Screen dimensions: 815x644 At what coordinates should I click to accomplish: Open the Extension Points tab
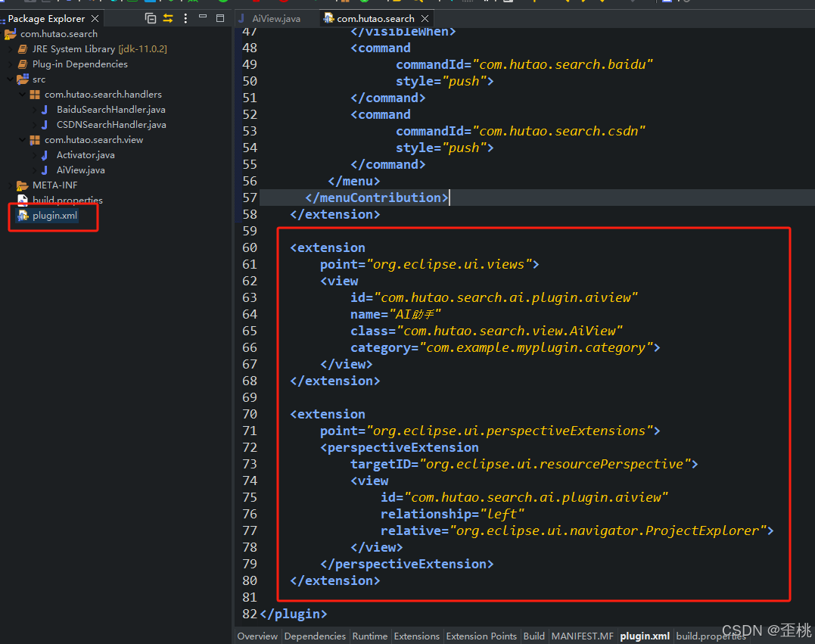click(481, 636)
